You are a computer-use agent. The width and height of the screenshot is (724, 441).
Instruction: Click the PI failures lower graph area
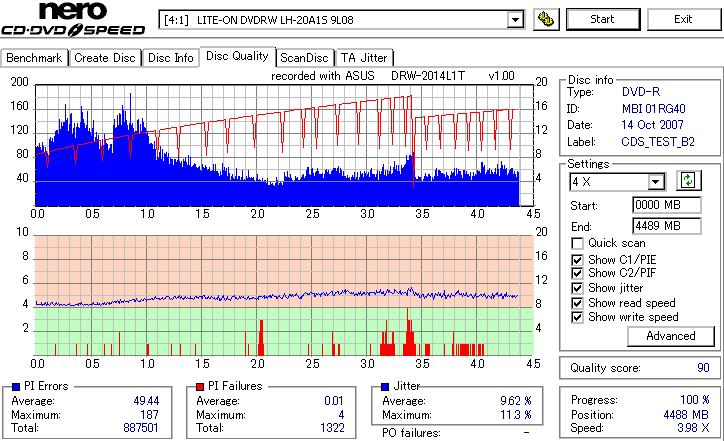click(284, 296)
